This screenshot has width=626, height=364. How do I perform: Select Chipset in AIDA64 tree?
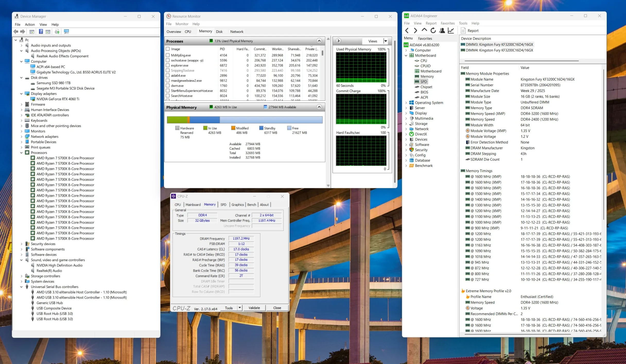[x=426, y=87]
